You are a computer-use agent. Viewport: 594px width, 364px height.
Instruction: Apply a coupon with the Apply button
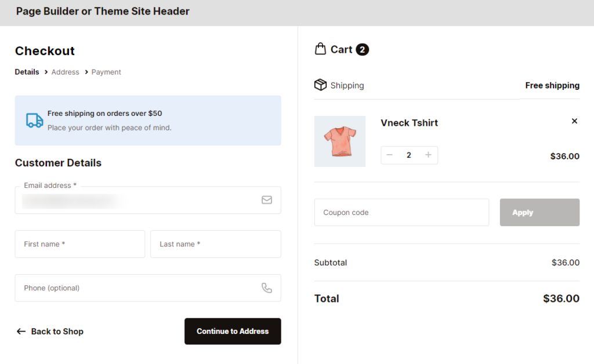pos(539,212)
